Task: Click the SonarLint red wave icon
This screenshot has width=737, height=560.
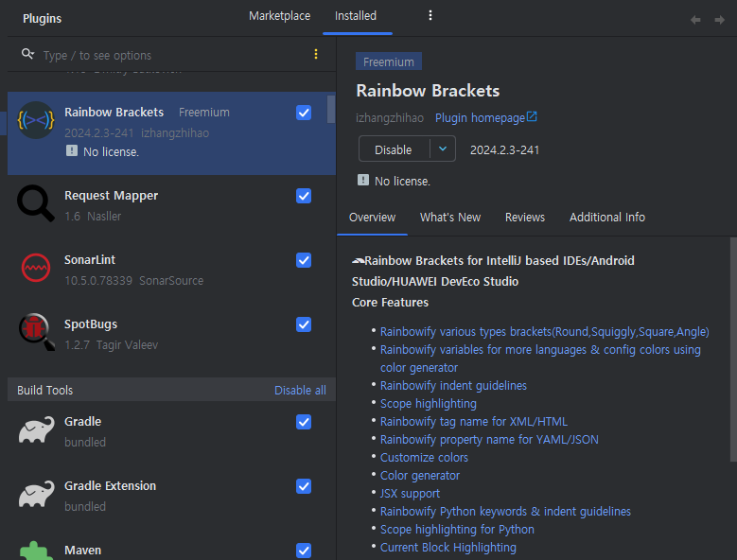Action: pyautogui.click(x=36, y=268)
